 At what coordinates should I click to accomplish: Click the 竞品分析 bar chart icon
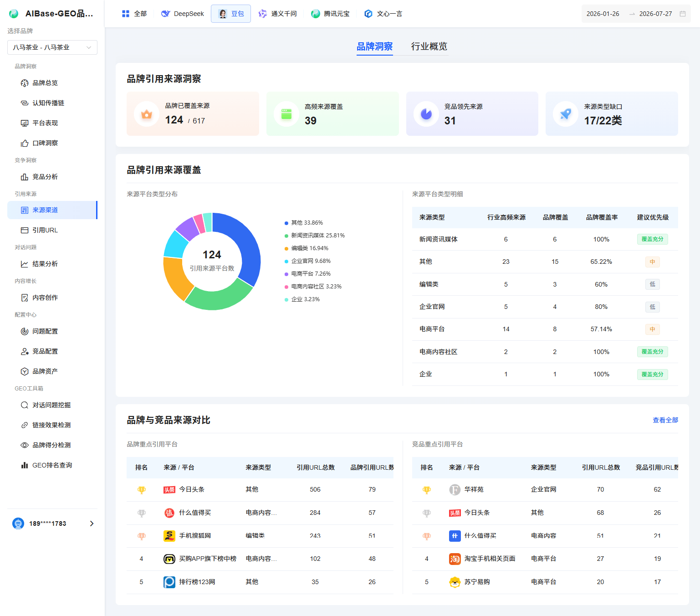[25, 177]
